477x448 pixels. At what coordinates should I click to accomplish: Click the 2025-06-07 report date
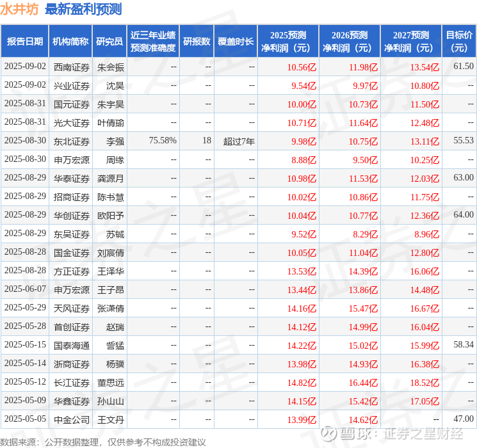point(25,289)
